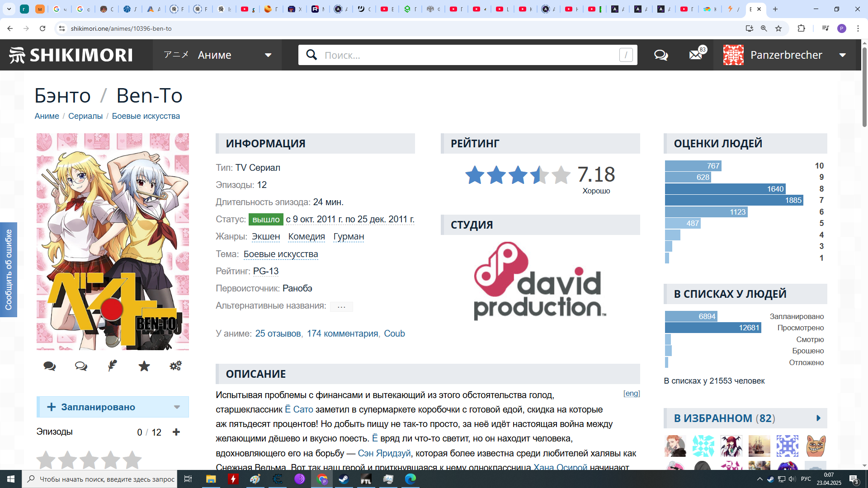This screenshot has height=488, width=868.
Task: Select the Экшен genre tag
Action: click(x=266, y=237)
